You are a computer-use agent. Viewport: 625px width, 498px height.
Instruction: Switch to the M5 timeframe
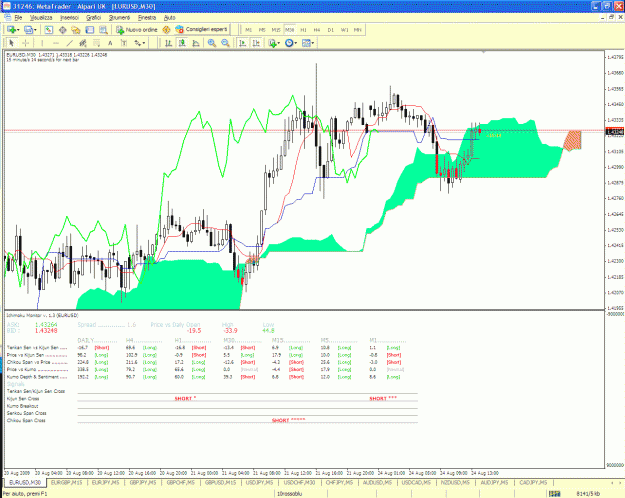262,30
